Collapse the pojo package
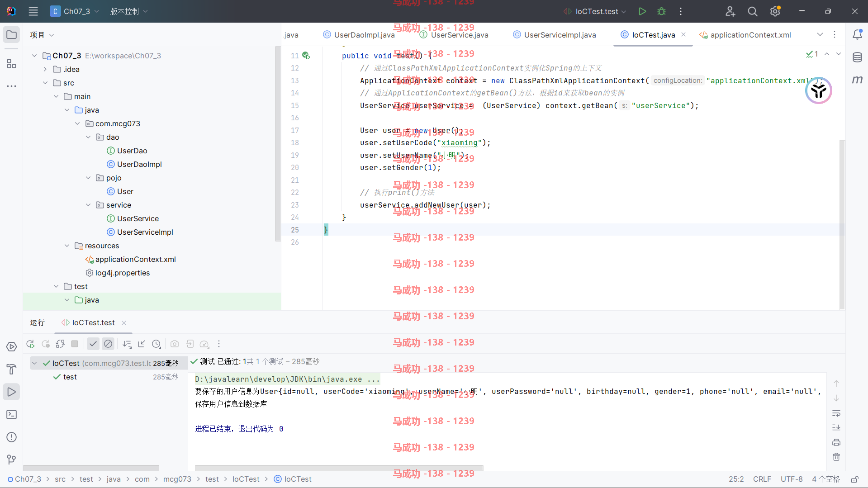This screenshot has height=488, width=868. (x=88, y=178)
